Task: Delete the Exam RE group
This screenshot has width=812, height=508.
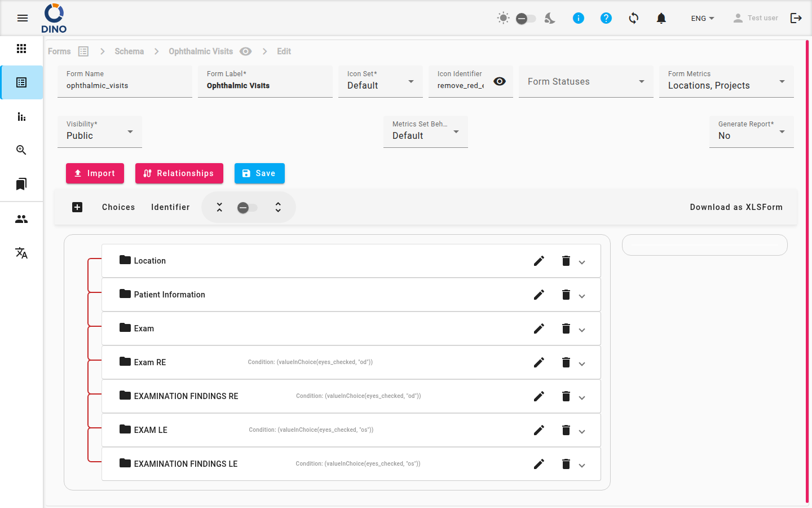Action: [566, 362]
